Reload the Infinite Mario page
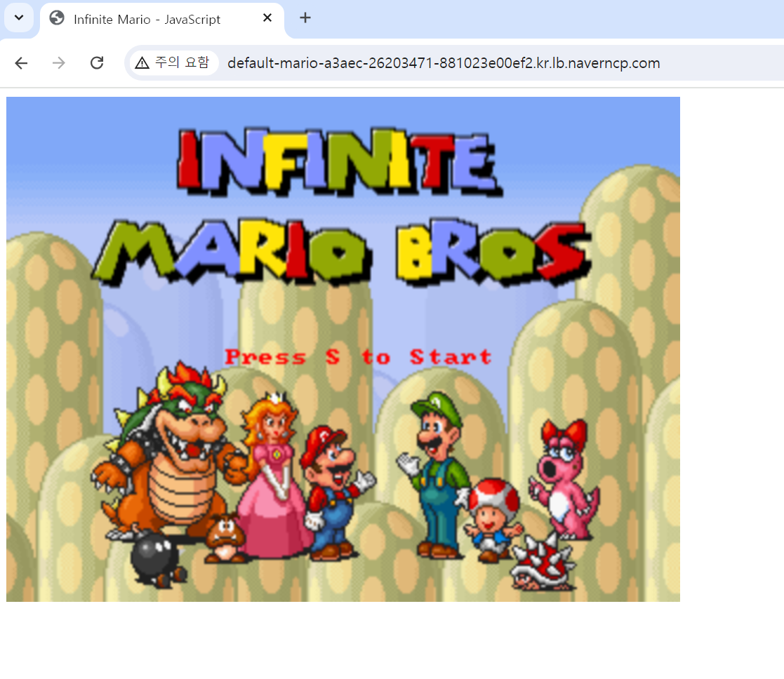The image size is (784, 679). click(97, 63)
